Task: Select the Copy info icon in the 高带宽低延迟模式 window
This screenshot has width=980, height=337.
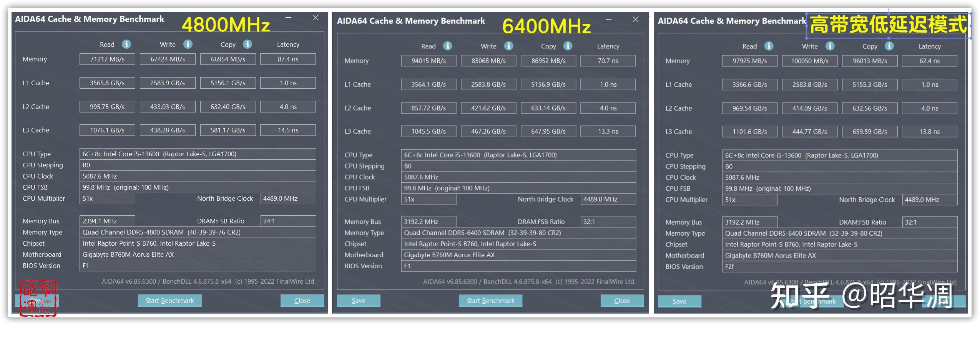Action: pyautogui.click(x=889, y=46)
